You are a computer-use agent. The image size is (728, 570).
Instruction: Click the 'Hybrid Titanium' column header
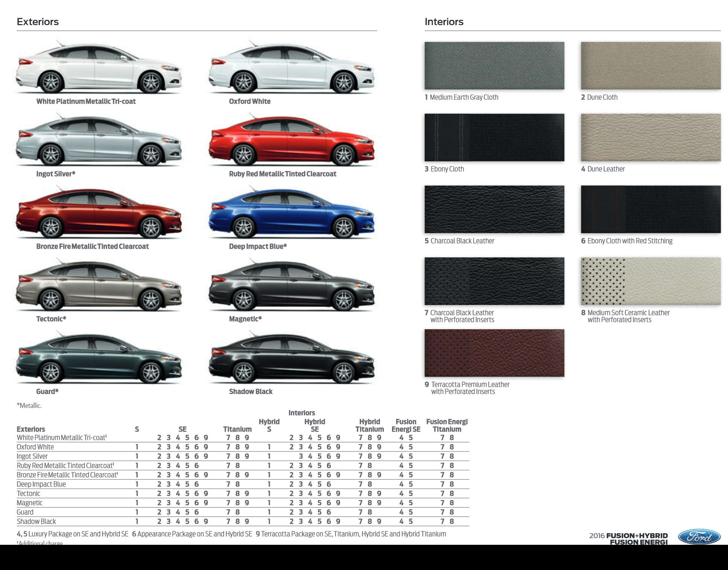tap(370, 426)
